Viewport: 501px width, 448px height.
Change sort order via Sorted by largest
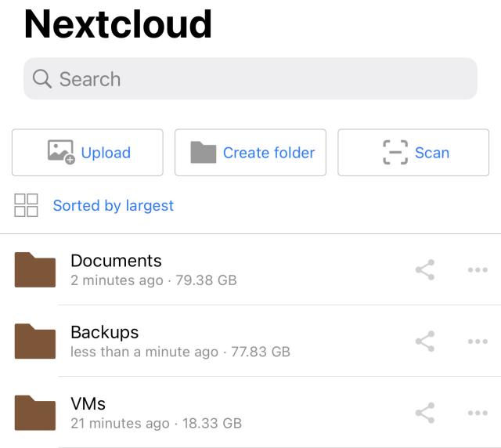tap(114, 205)
